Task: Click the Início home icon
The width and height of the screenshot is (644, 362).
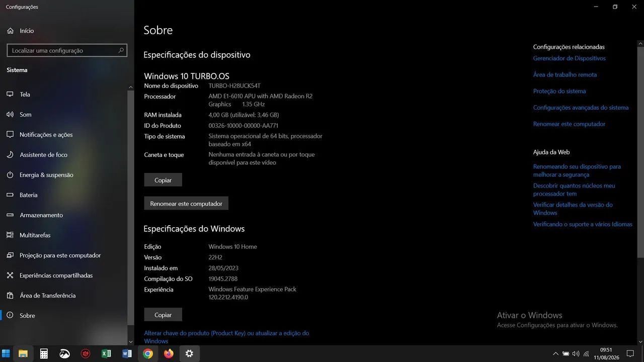Action: [x=10, y=31]
